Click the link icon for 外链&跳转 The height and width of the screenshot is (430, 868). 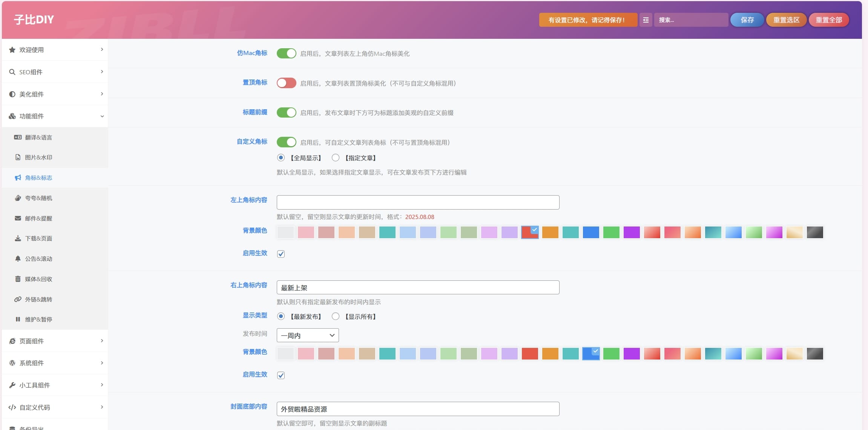point(18,299)
